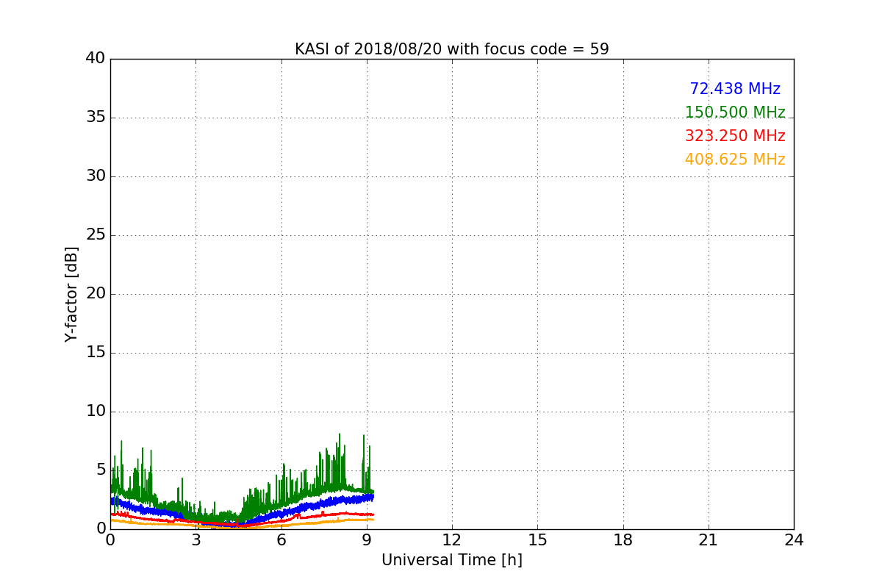Click the 30 tick label on the Y-factor axis
882x588 pixels.
point(96,176)
